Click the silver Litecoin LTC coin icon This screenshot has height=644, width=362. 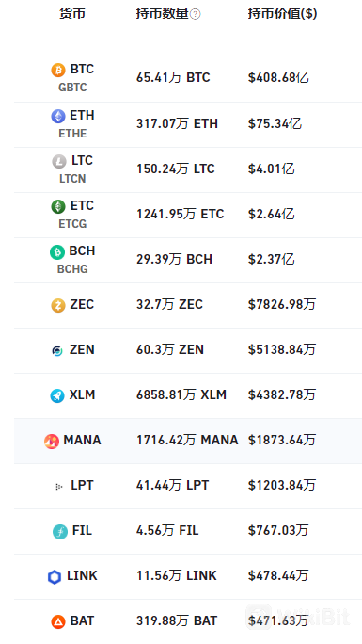[x=59, y=161]
